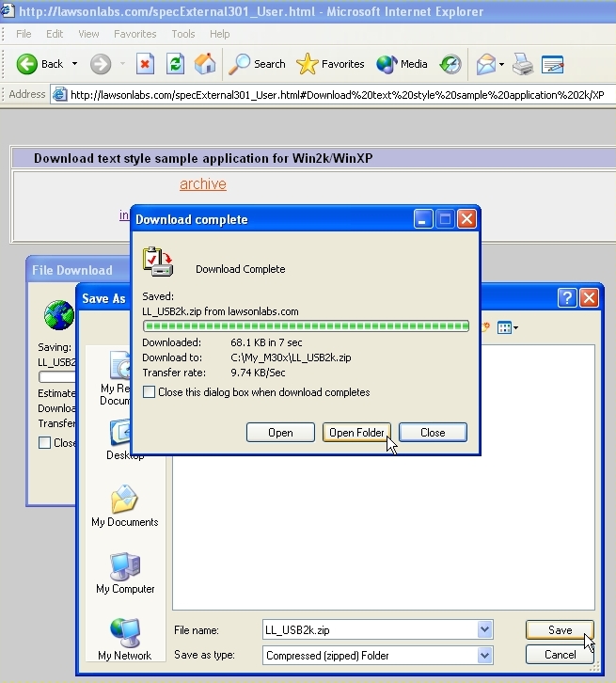Print page with printer icon
Screen dimensions: 616x683
pyautogui.click(x=522, y=65)
